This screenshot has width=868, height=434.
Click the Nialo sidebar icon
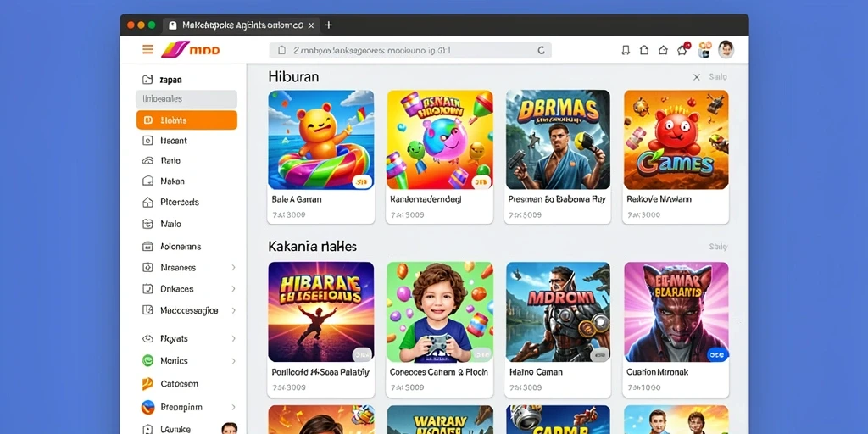pyautogui.click(x=147, y=224)
